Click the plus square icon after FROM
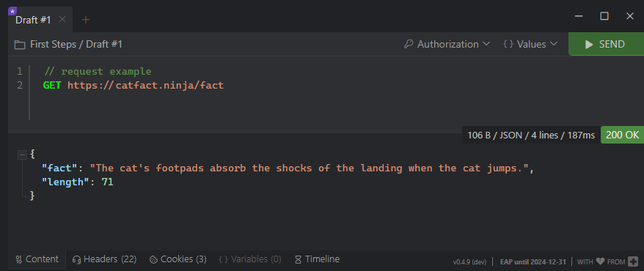 633,261
